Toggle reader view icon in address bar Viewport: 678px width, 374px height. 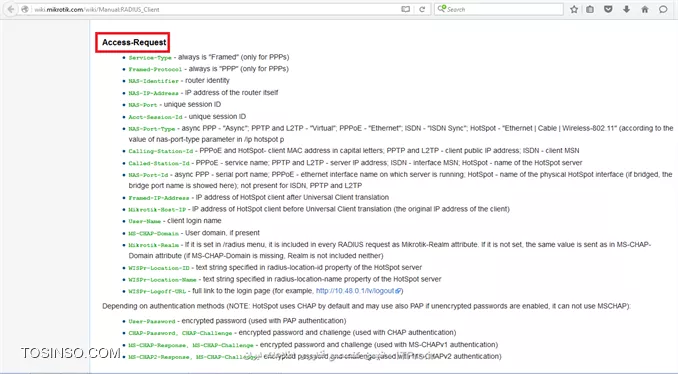tap(405, 9)
